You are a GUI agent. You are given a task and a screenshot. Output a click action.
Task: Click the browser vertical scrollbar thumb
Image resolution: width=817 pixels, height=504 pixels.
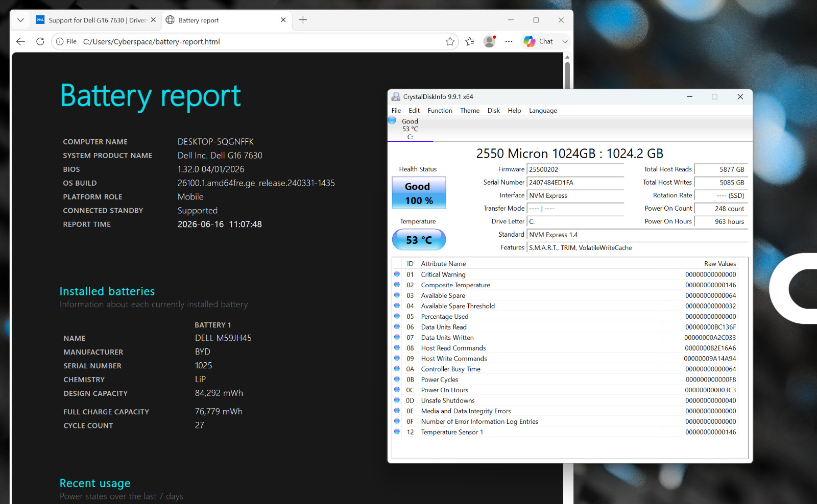tap(567, 75)
